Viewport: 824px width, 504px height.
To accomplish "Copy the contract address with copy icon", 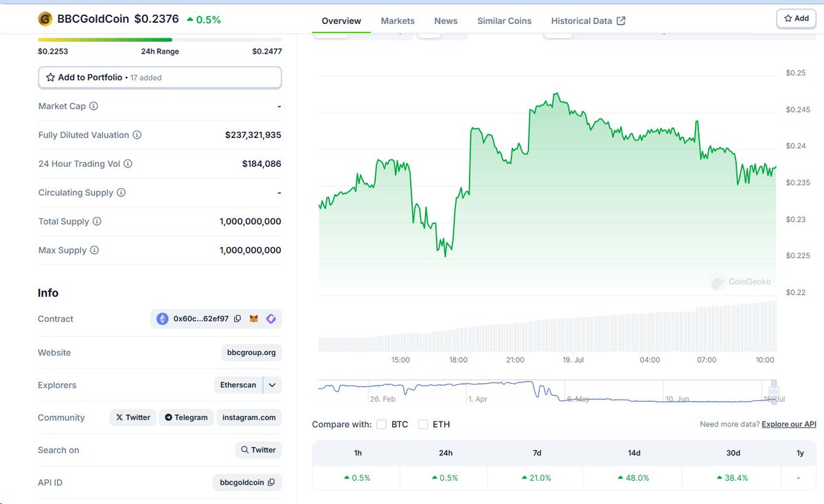I will (238, 319).
